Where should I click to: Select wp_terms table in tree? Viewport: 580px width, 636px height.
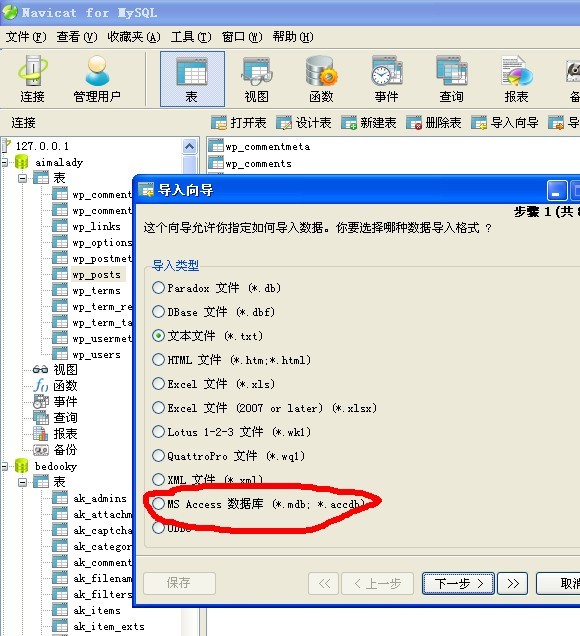97,290
